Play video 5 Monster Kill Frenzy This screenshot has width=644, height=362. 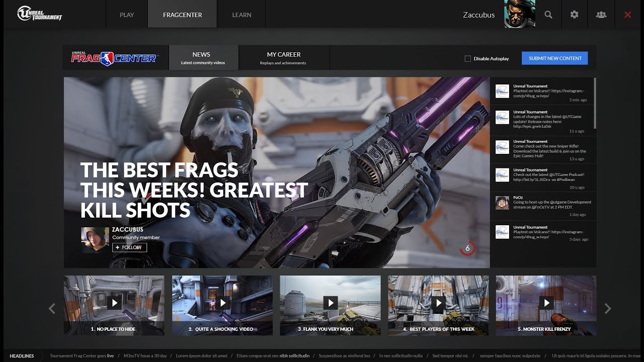(x=546, y=303)
